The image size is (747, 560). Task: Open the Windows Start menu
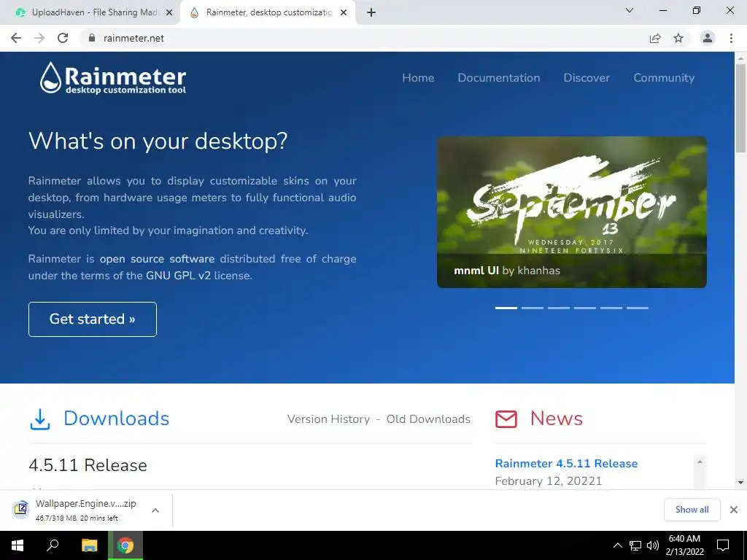(x=18, y=545)
